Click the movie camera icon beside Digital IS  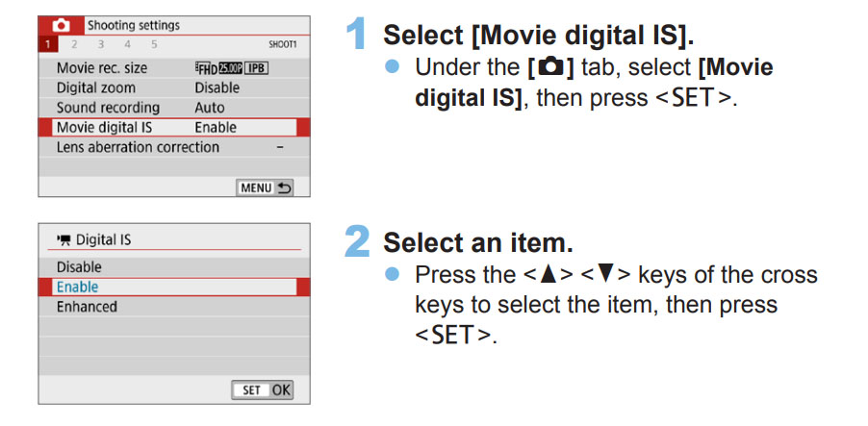pyautogui.click(x=62, y=237)
